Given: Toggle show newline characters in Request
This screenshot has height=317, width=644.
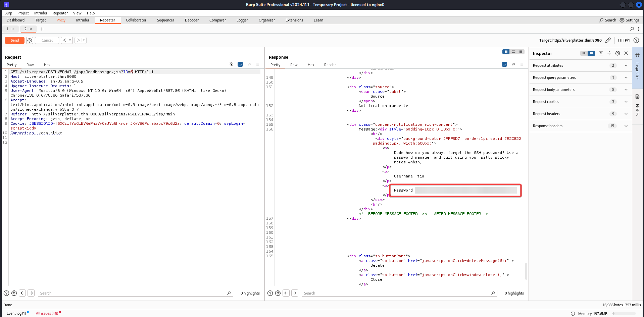Looking at the screenshot, I should pyautogui.click(x=249, y=64).
